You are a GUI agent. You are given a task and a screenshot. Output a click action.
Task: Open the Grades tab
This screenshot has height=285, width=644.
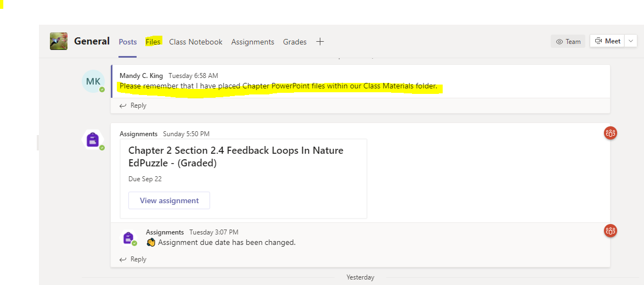[x=295, y=42]
